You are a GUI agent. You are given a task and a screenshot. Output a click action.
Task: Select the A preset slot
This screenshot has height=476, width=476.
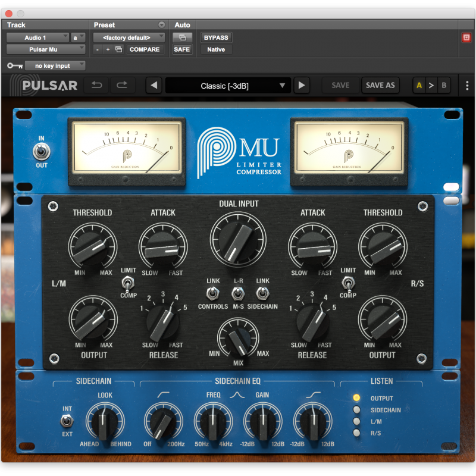click(x=419, y=85)
